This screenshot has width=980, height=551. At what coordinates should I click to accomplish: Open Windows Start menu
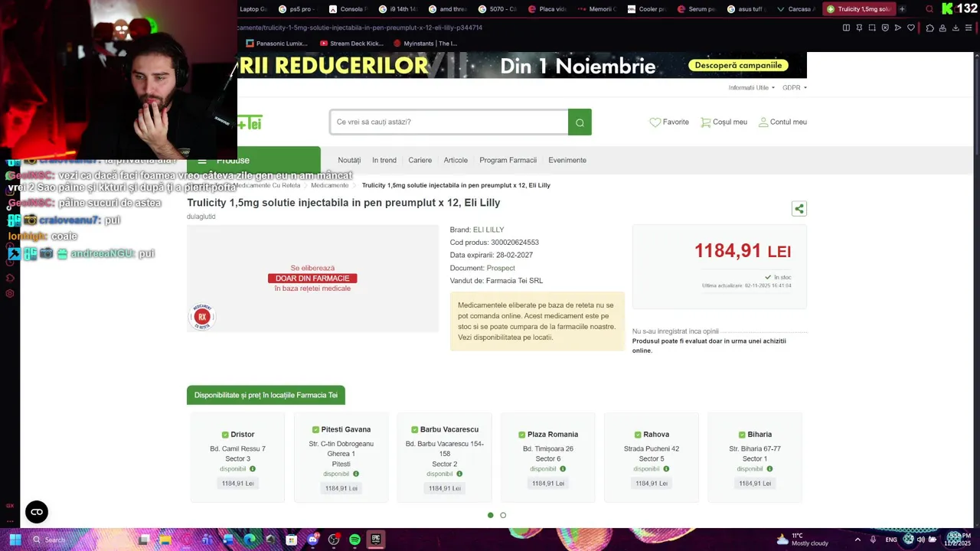tap(15, 540)
